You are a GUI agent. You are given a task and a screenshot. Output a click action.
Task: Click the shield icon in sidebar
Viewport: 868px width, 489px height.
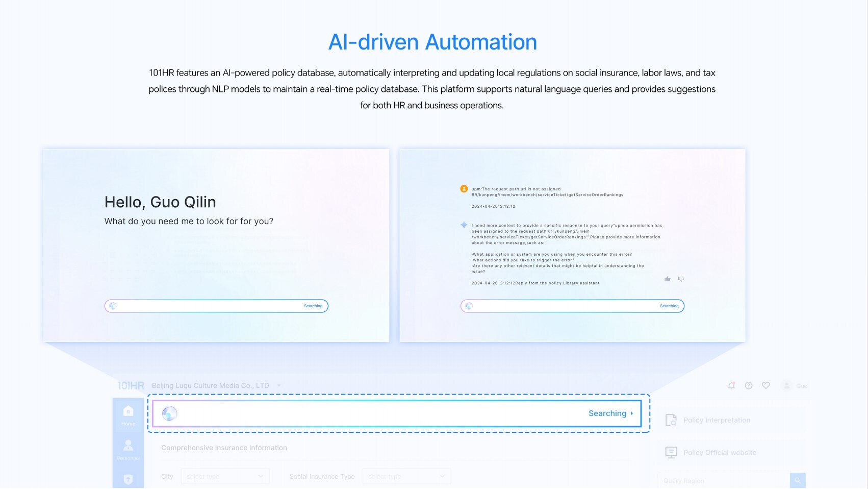tap(128, 479)
